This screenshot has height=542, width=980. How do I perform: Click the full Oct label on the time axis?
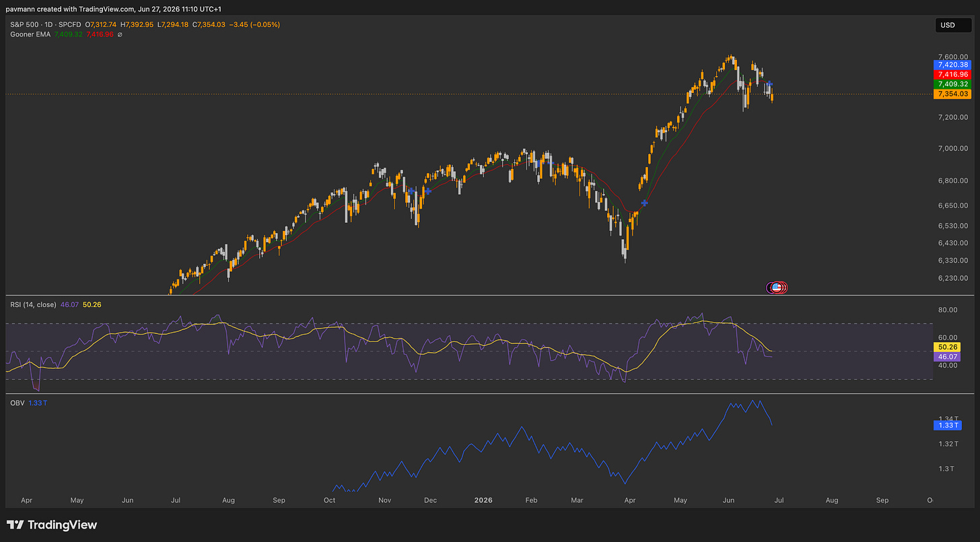tap(330, 500)
